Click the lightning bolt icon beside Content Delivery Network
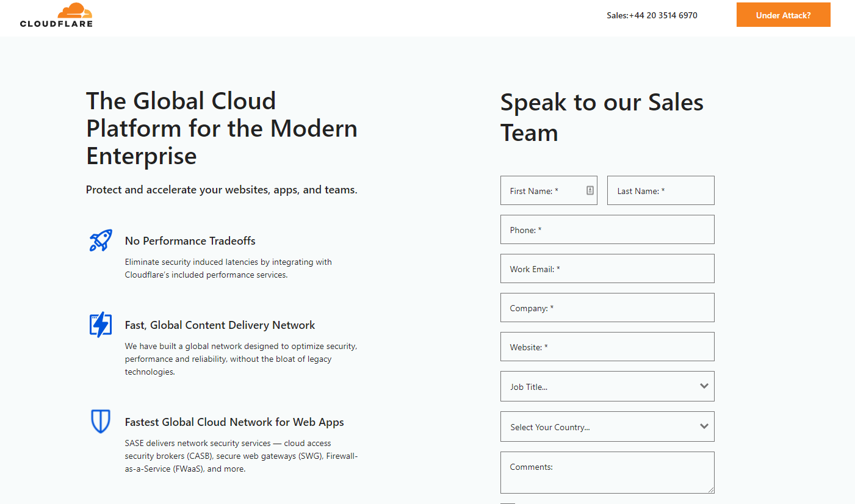The image size is (855, 504). pos(101,325)
